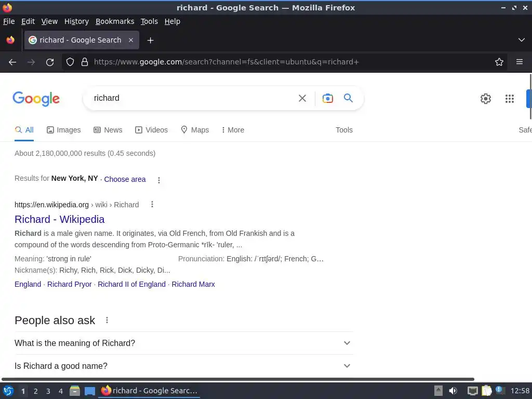Open options dots next to Choose area
Image resolution: width=532 pixels, height=399 pixels.
pos(159,180)
